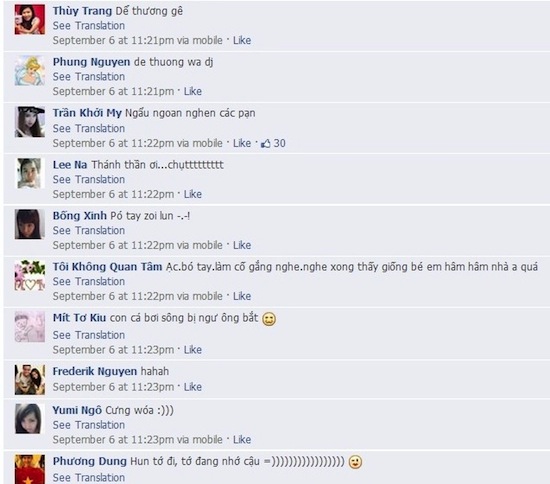Like Trần Khởi My's comment
The image size is (550, 484).
point(242,143)
